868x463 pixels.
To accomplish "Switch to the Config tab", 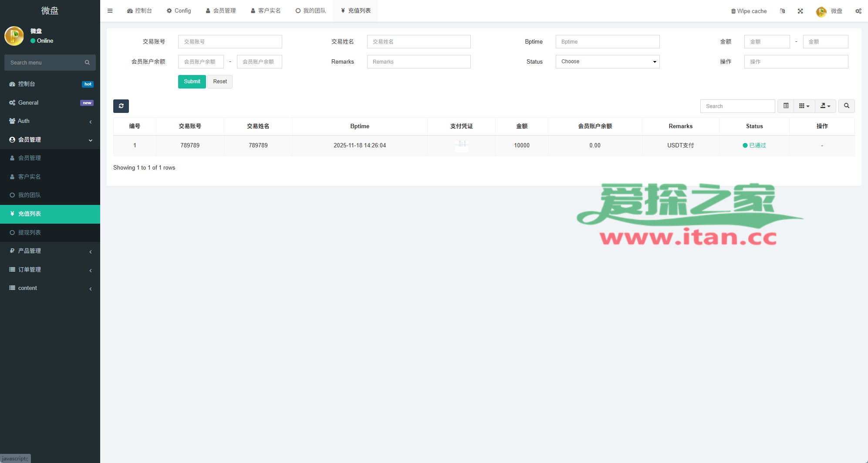I will click(x=179, y=11).
